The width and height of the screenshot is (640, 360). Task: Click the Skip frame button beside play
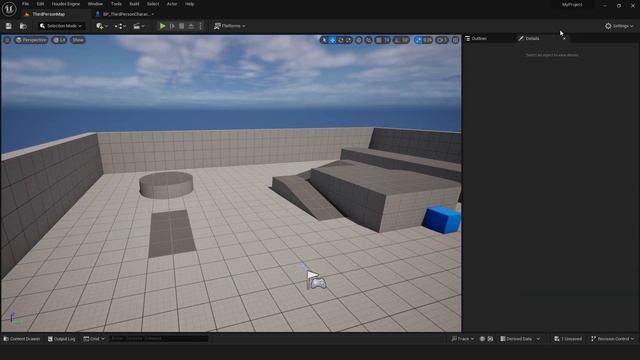click(172, 26)
